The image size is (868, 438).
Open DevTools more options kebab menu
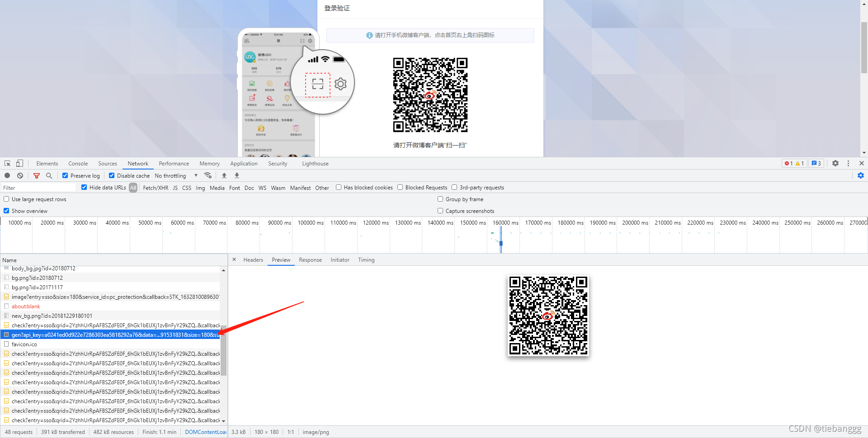[849, 163]
